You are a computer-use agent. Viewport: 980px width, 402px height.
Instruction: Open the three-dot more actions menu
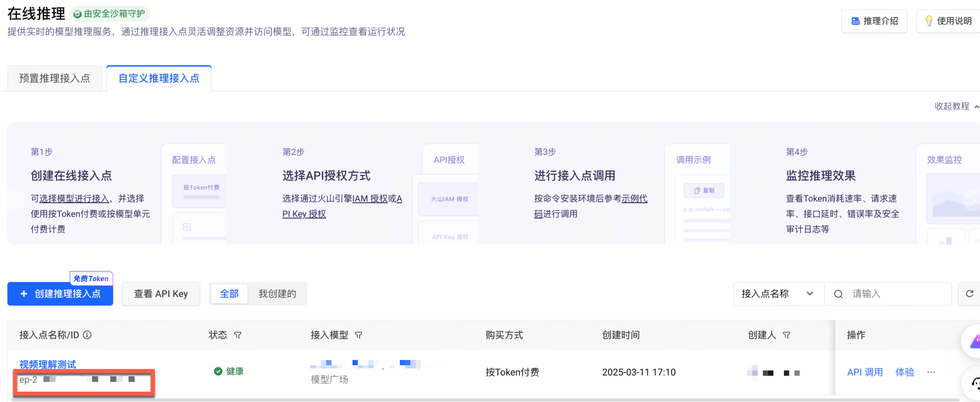pyautogui.click(x=931, y=372)
